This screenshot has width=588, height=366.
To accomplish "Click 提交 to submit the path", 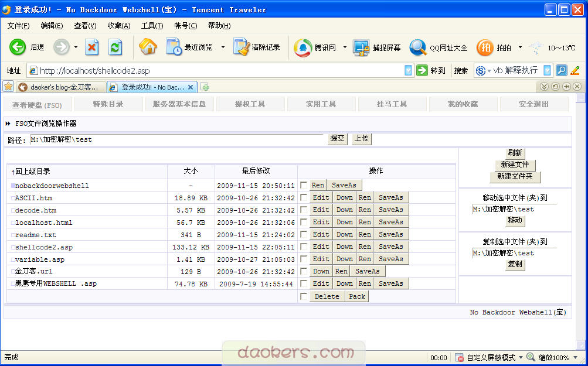I will click(338, 138).
